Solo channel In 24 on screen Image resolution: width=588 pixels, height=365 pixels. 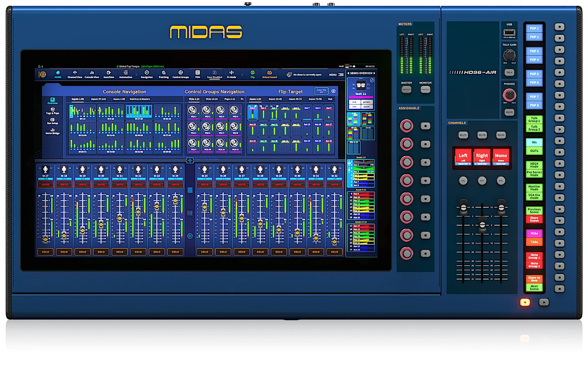click(175, 252)
